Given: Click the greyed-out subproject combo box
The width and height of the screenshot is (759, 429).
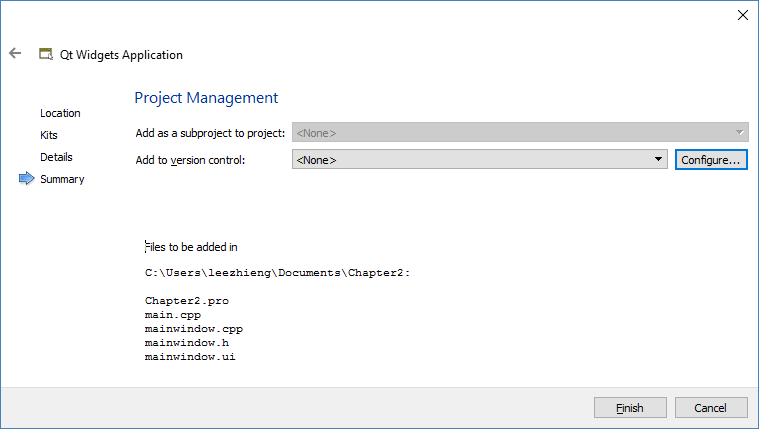Looking at the screenshot, I should [520, 132].
